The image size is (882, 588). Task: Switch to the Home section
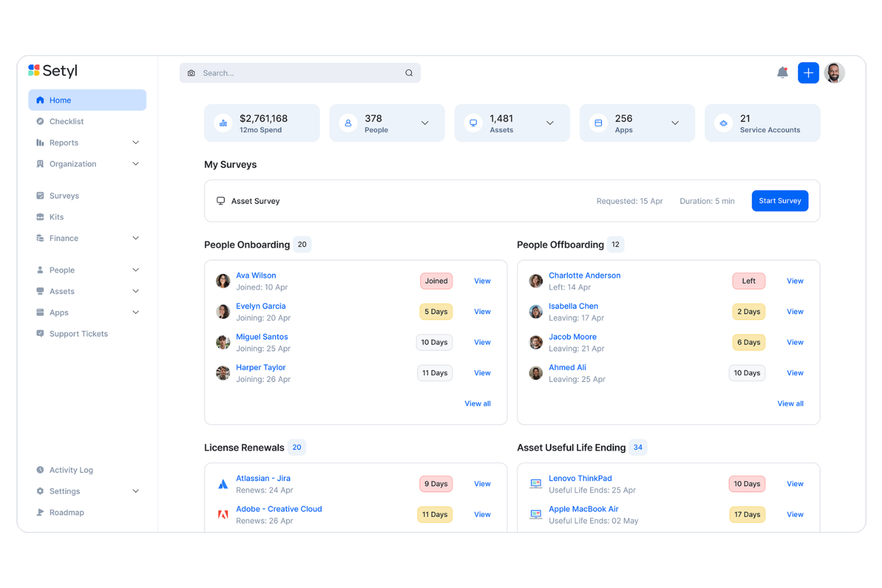60,99
